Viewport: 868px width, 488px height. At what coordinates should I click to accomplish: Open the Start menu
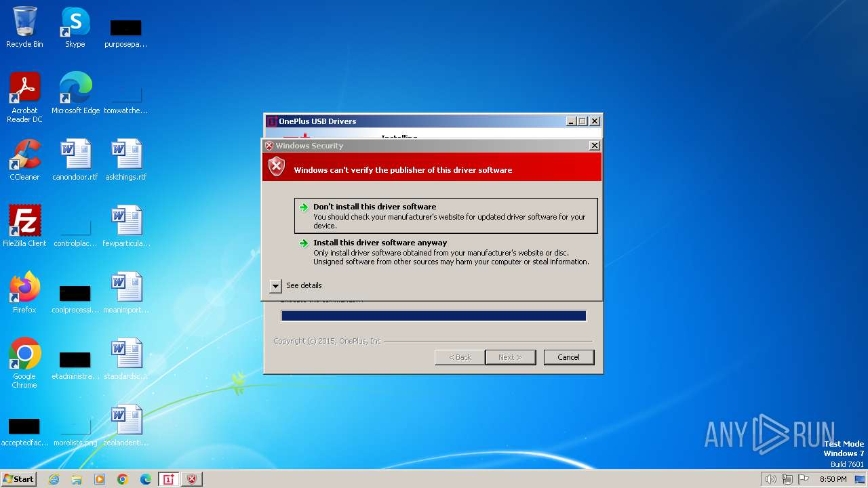[18, 479]
